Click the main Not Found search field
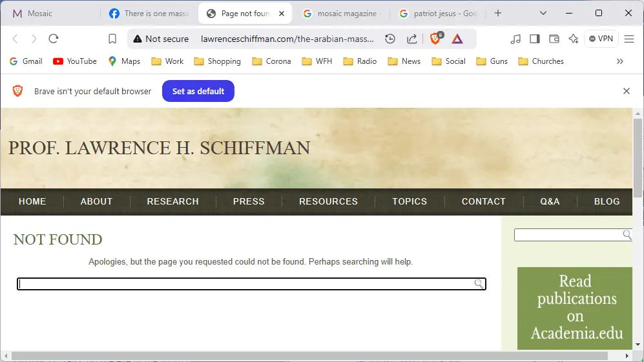This screenshot has height=362, width=644. (x=245, y=284)
